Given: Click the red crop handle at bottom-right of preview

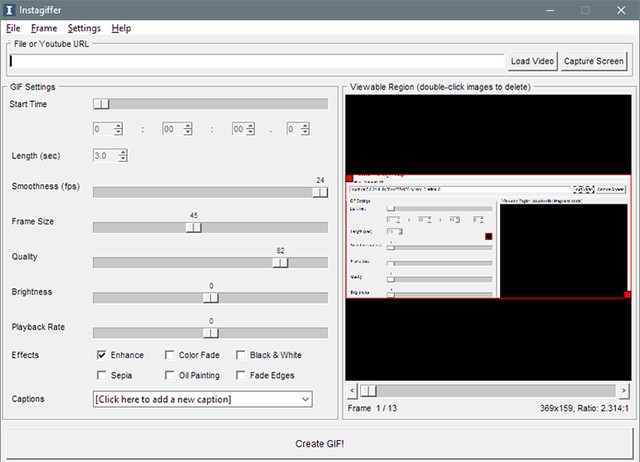Looking at the screenshot, I should point(627,294).
